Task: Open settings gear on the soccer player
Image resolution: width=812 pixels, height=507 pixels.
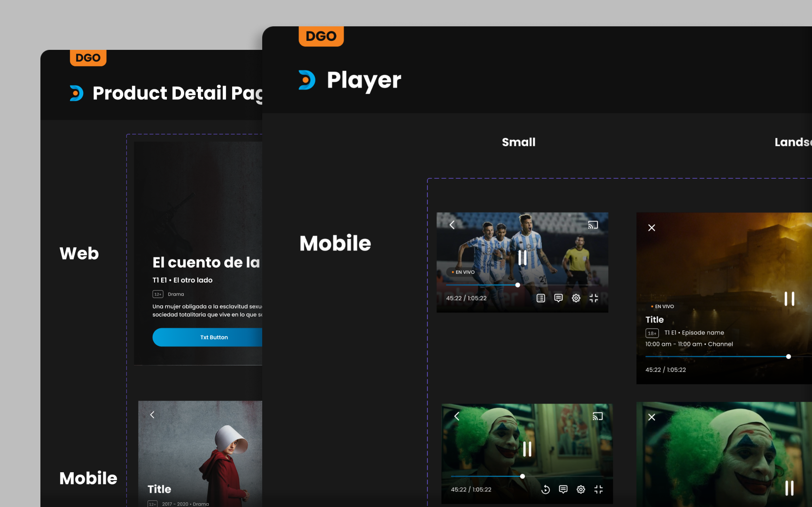Action: pyautogui.click(x=576, y=298)
